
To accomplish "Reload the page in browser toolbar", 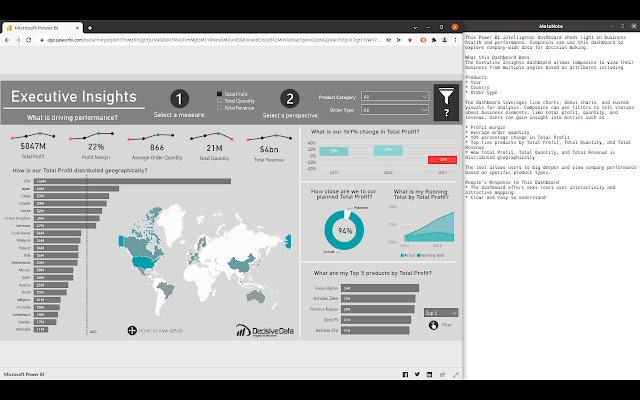I will tap(29, 40).
